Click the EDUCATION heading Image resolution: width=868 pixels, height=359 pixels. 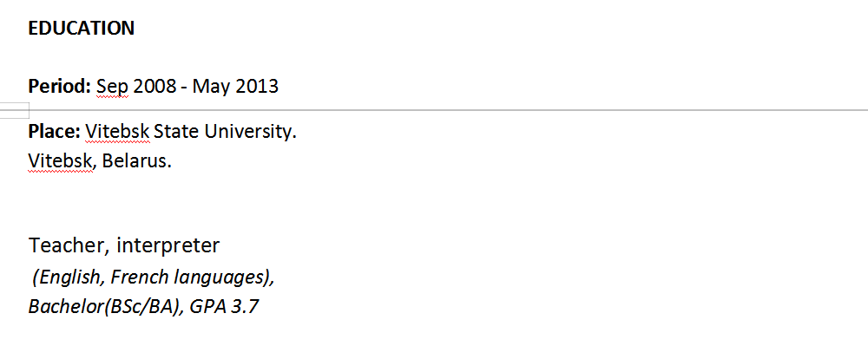coord(82,28)
